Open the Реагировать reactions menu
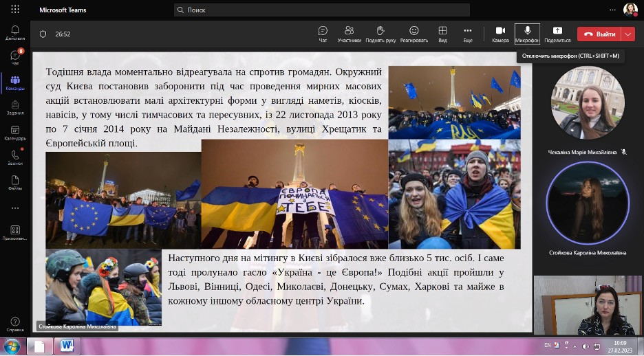The height and width of the screenshot is (356, 644). [x=414, y=33]
